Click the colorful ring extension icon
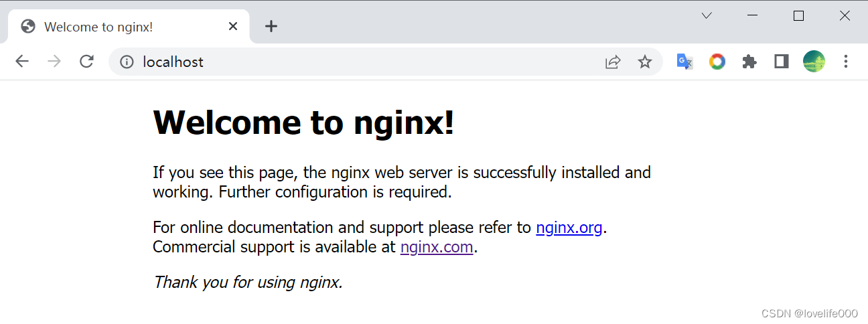Screen dimensions: 868x324 click(717, 62)
